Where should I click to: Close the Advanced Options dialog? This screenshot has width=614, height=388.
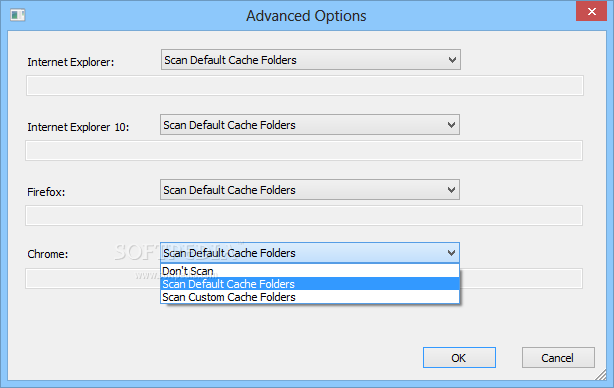click(591, 11)
